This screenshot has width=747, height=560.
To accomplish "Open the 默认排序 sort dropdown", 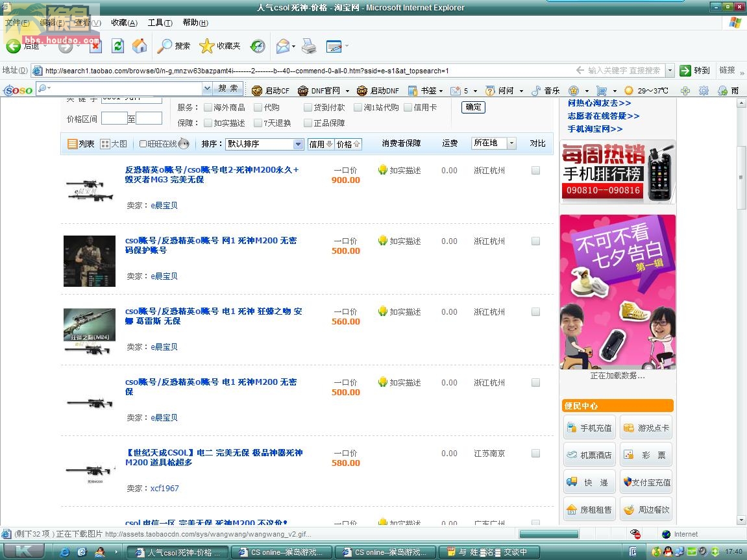I will [264, 144].
